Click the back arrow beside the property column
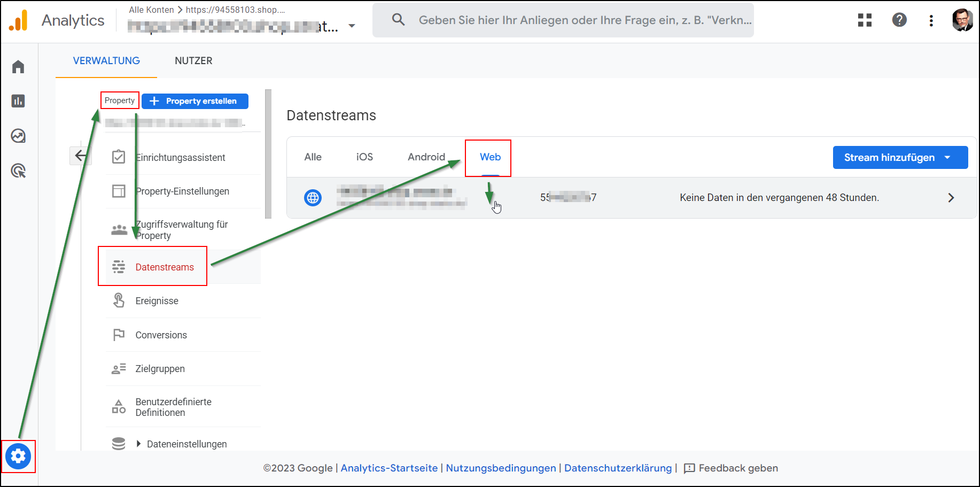 pos(80,156)
